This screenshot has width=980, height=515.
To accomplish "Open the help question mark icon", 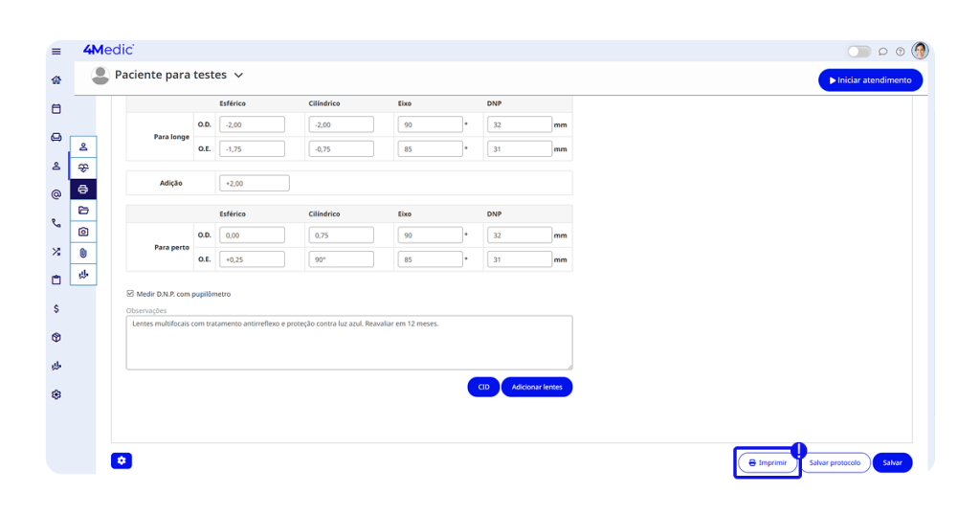I will pos(900,52).
